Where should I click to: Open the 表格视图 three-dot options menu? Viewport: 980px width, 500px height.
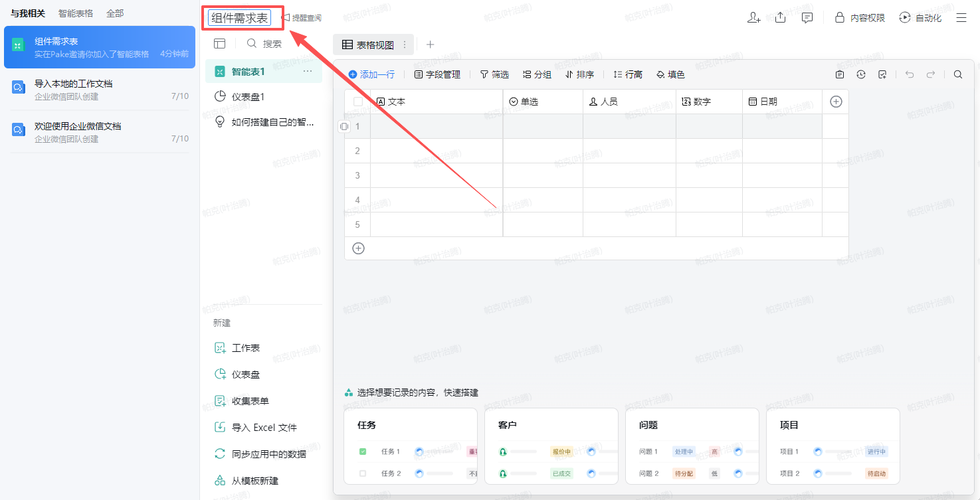click(x=405, y=45)
